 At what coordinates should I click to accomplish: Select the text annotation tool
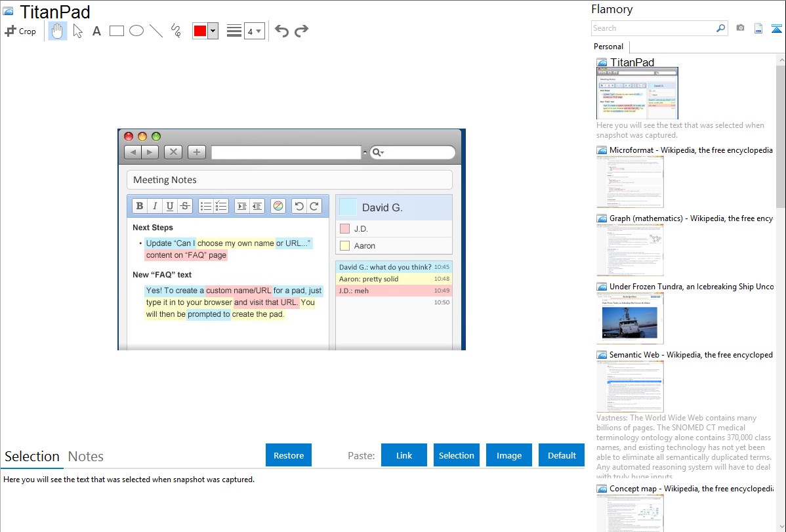point(96,31)
